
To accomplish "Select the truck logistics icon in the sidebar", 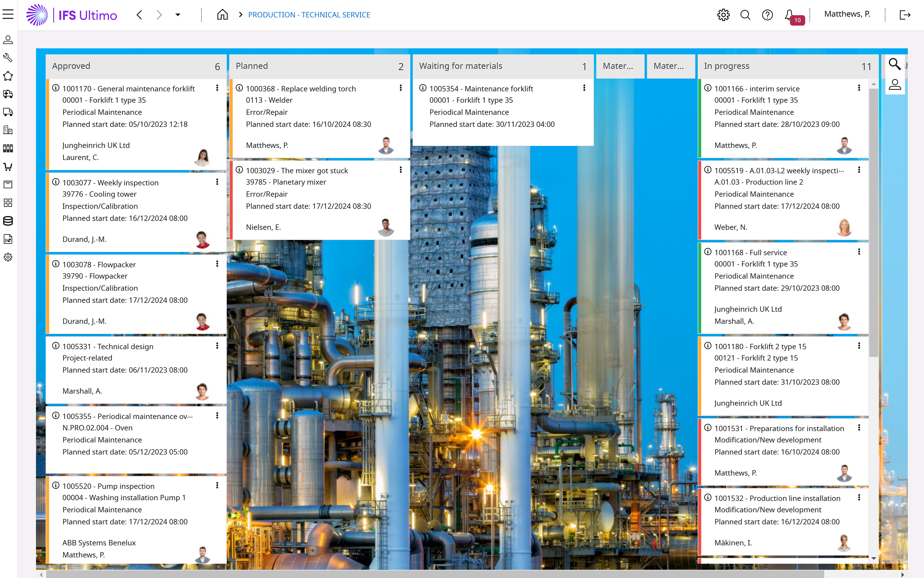I will 8,112.
